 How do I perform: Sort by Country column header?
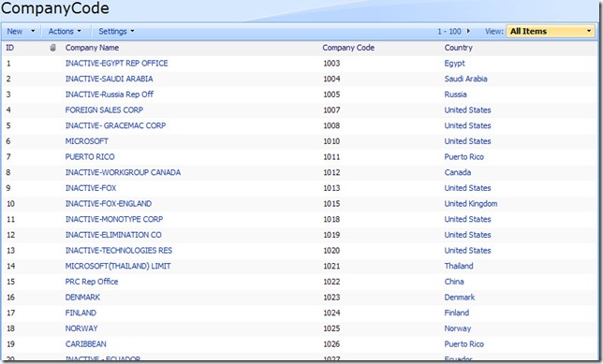click(459, 48)
